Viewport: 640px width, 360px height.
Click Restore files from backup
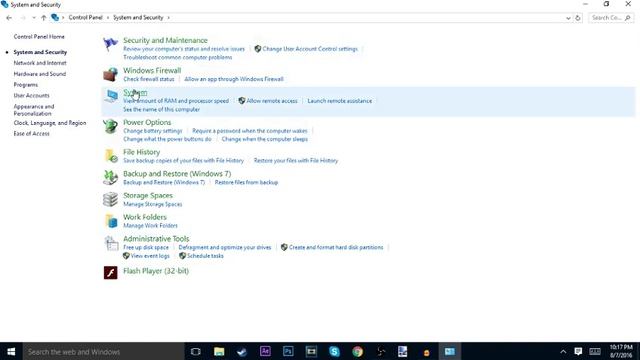point(246,182)
